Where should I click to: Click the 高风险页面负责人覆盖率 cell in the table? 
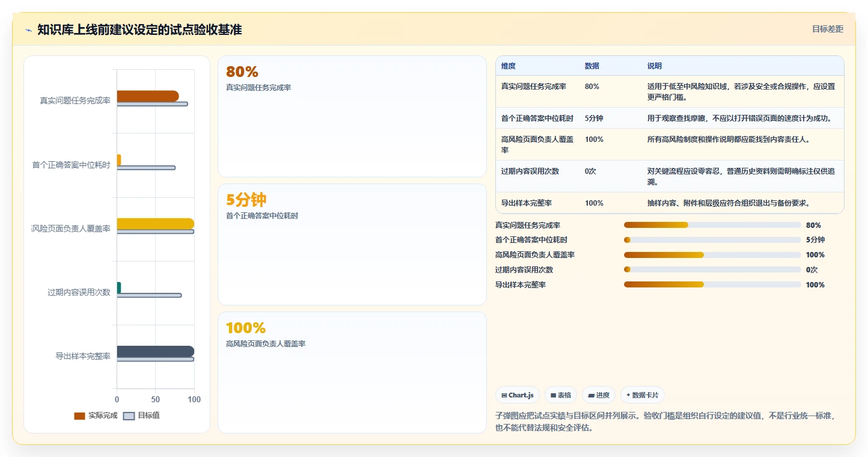pos(537,144)
